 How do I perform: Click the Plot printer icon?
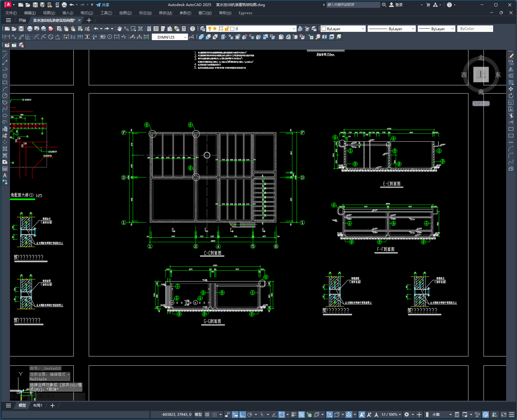tap(30, 29)
